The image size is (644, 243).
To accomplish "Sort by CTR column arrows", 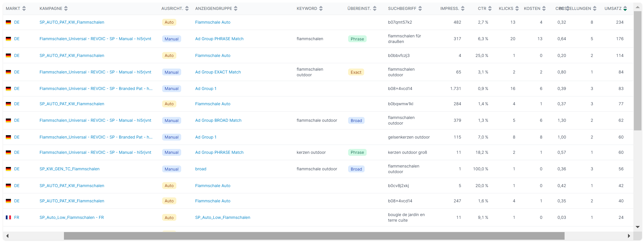I will click(490, 8).
